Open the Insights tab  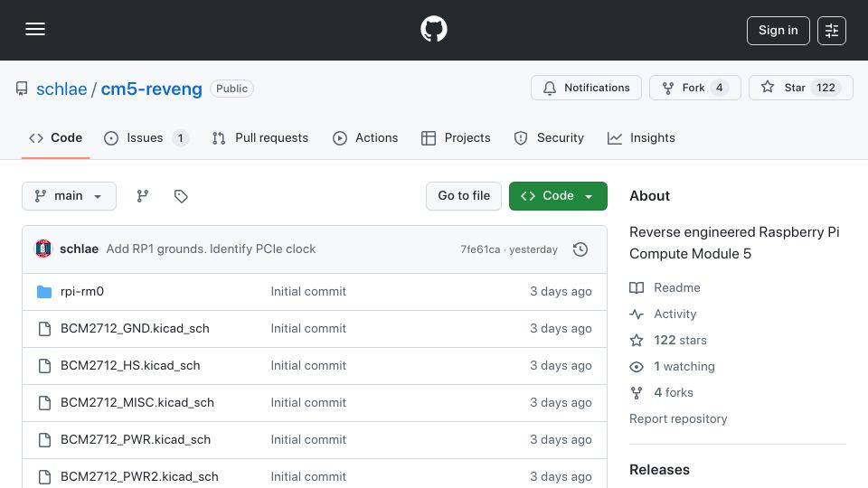pyautogui.click(x=641, y=137)
